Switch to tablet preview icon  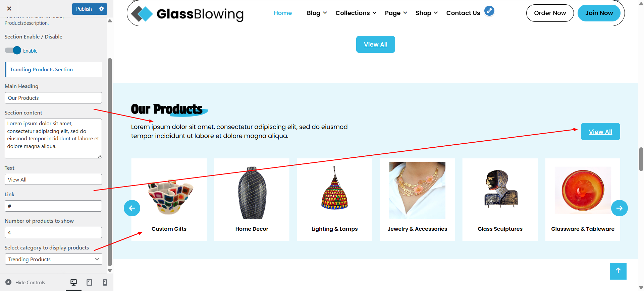[89, 283]
